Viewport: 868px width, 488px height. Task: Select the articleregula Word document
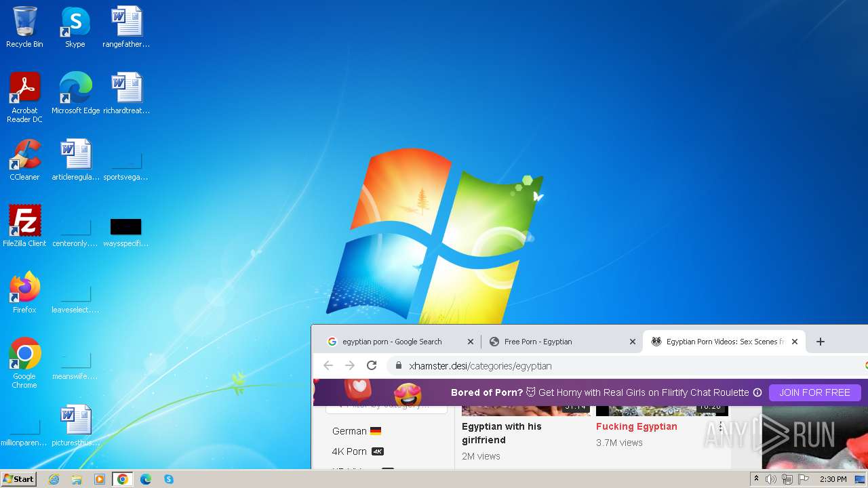tap(75, 160)
